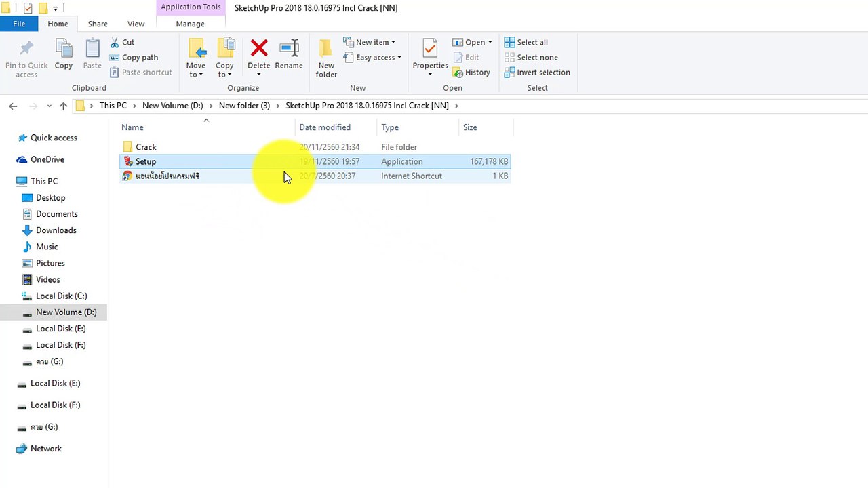Select This PC in the navigation pane
The image size is (868, 488).
click(44, 181)
